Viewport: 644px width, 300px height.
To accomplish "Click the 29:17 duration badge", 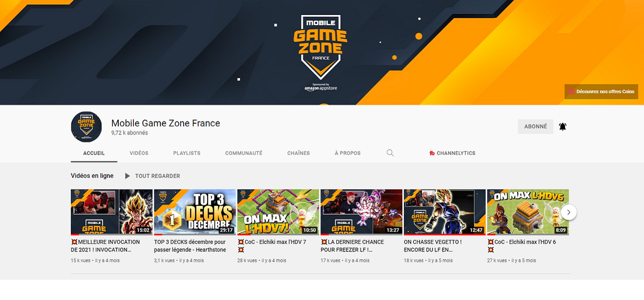I will point(227,230).
